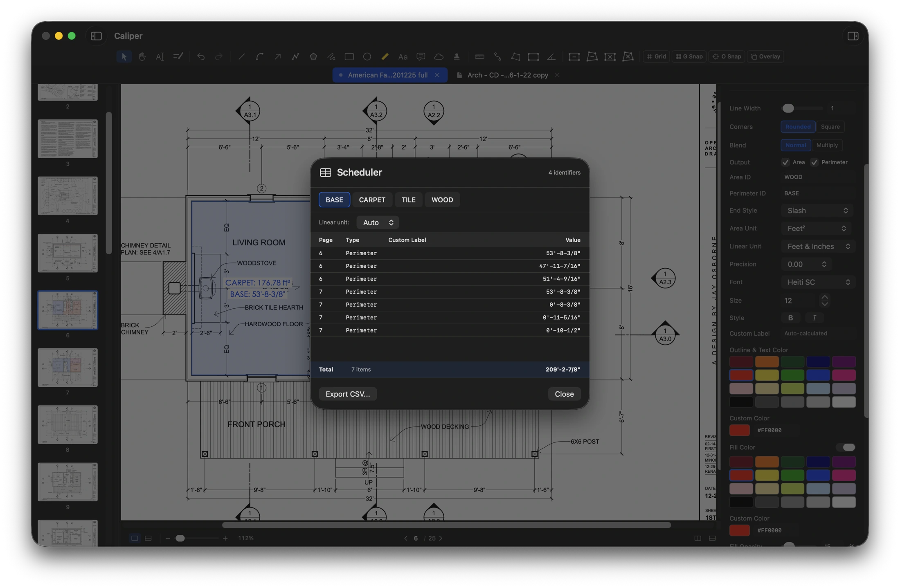900x588 pixels.
Task: Open the Font Heiti SC dropdown
Action: point(818,282)
